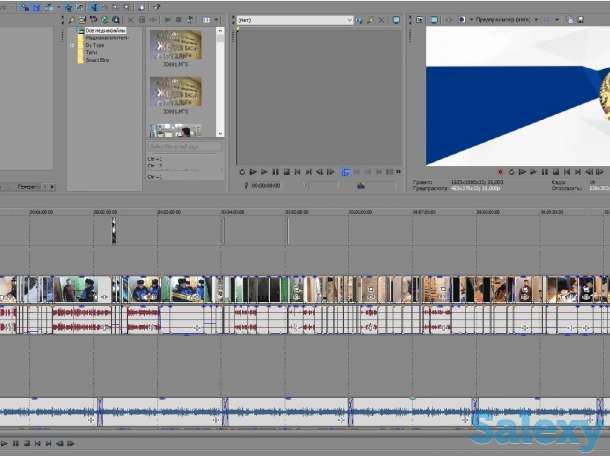Image resolution: width=610 pixels, height=456 pixels.
Task: Open the Trimmer media history dropdown
Action: 349,20
